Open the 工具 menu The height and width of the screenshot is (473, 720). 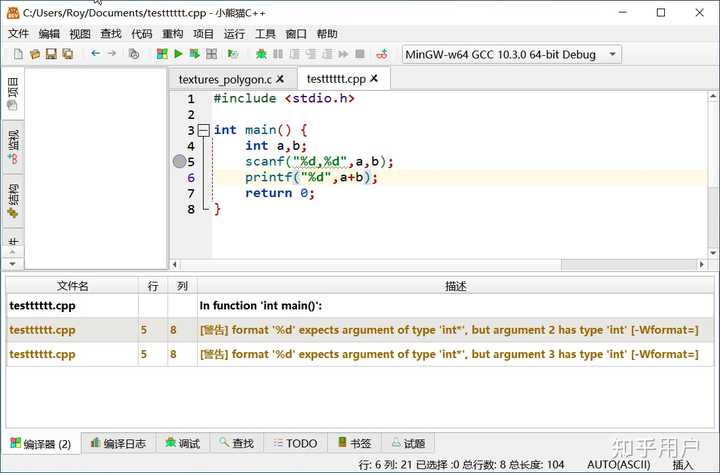pos(265,34)
